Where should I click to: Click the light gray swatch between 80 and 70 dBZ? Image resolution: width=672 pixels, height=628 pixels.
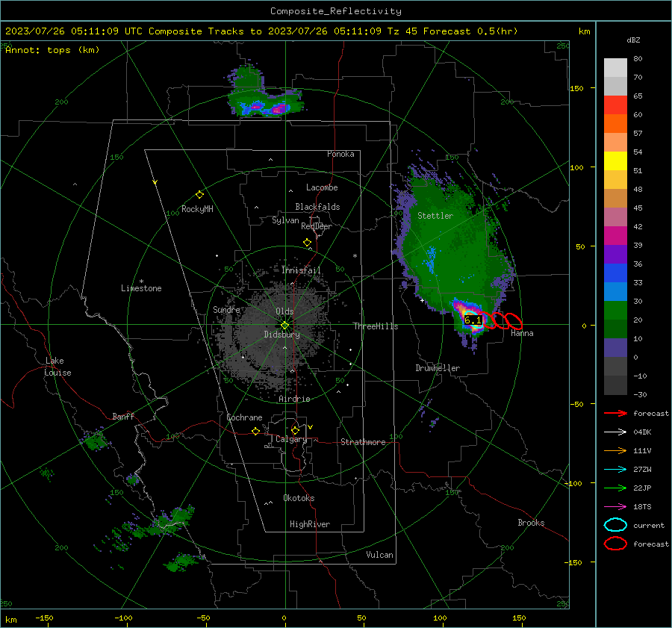tap(615, 68)
